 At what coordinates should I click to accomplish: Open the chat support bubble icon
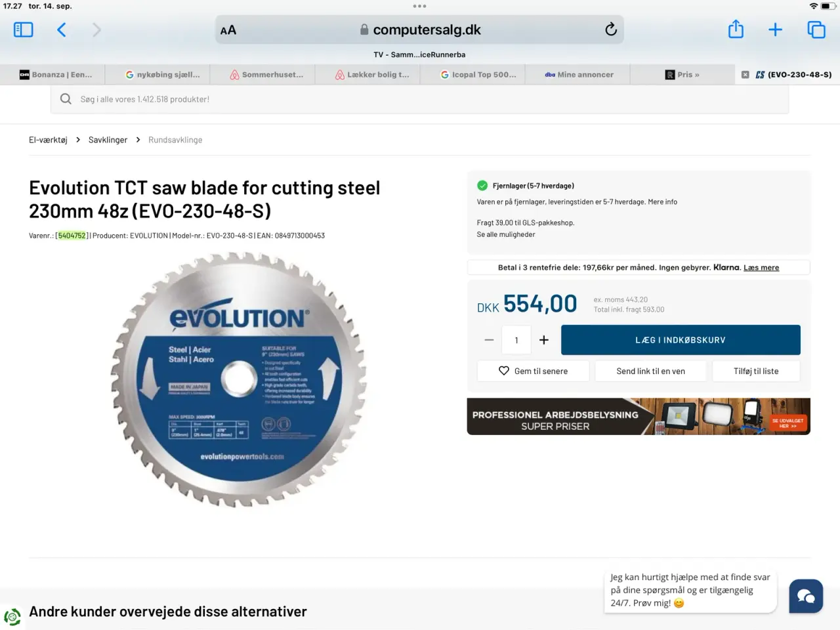click(x=806, y=596)
